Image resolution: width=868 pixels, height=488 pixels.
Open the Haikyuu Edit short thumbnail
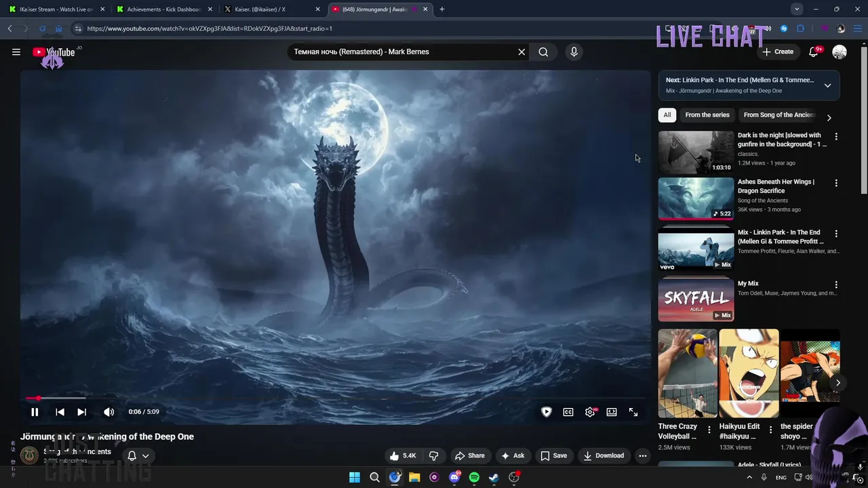click(x=749, y=373)
